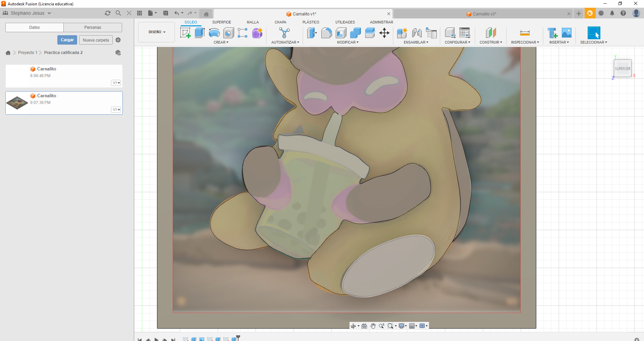Open the Change Parameters table icon
The width and height of the screenshot is (644, 341).
coord(465,33)
